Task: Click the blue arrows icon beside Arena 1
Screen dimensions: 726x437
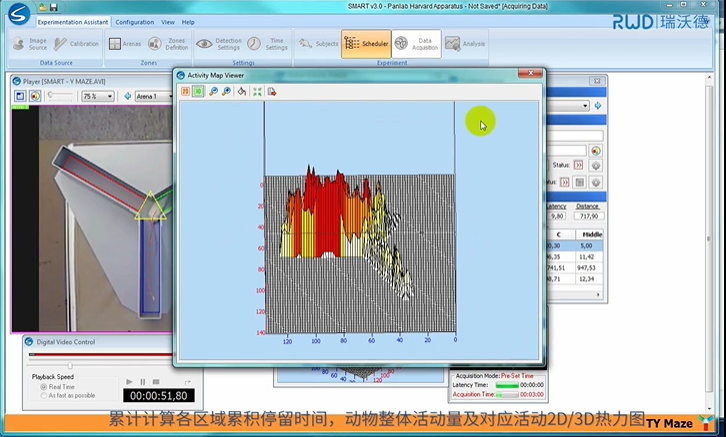Action: coord(128,96)
